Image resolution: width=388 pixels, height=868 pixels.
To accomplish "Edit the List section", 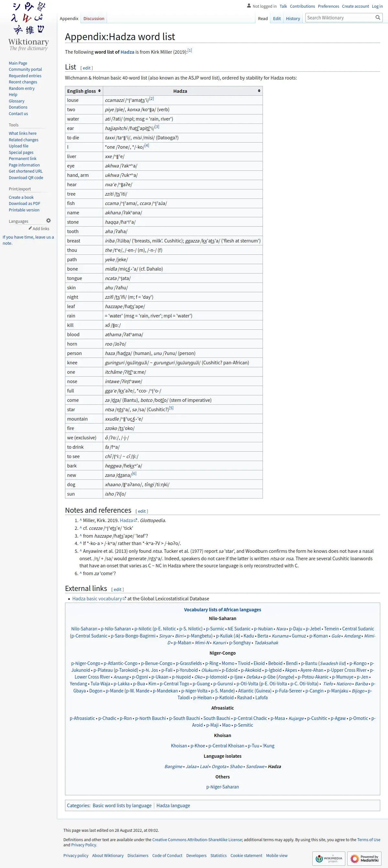I will [x=87, y=68].
